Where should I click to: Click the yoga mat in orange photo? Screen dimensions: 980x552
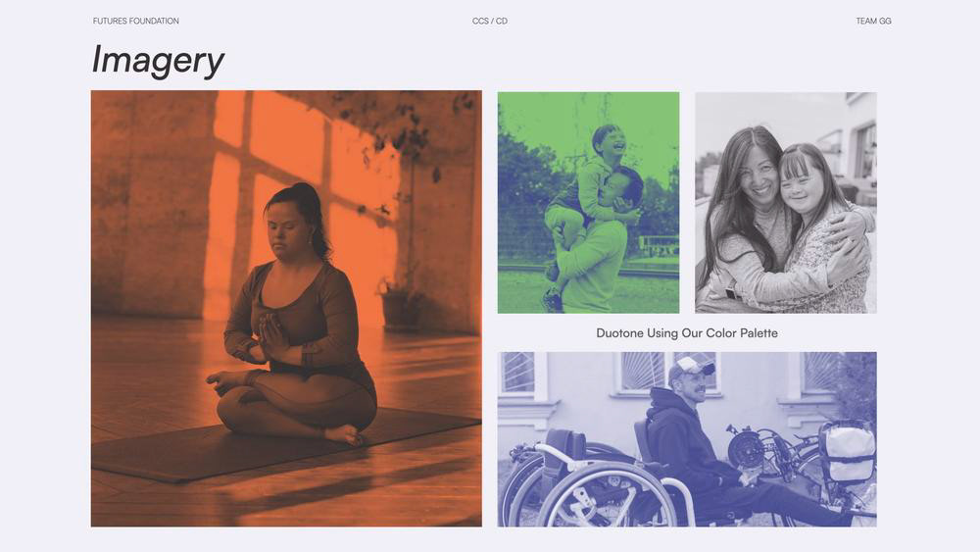(275, 447)
